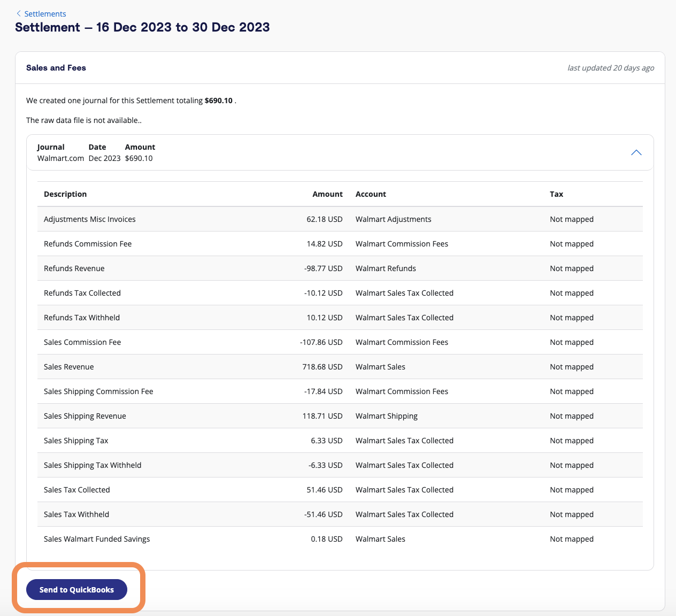This screenshot has height=616, width=676.
Task: Click the Amount table column header
Action: (x=327, y=194)
